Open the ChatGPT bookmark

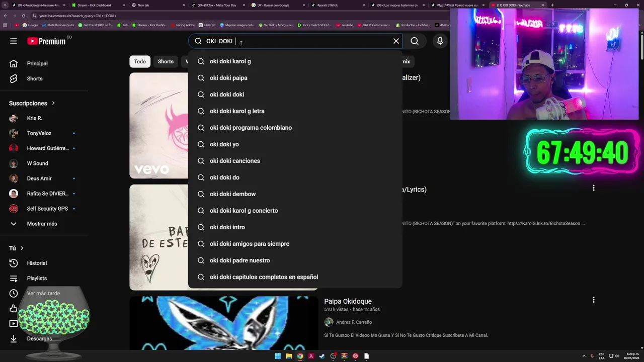pos(207,25)
